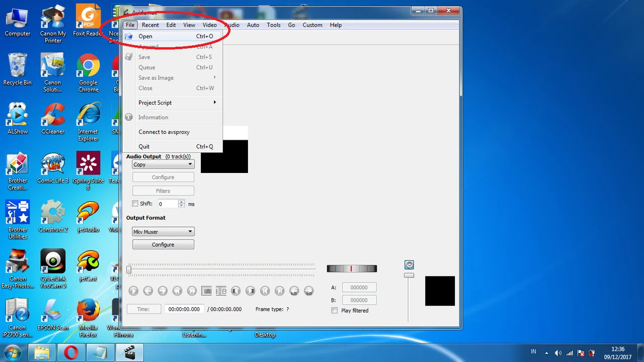Set selection end marker B
644x362 pixels.
pyautogui.click(x=221, y=291)
